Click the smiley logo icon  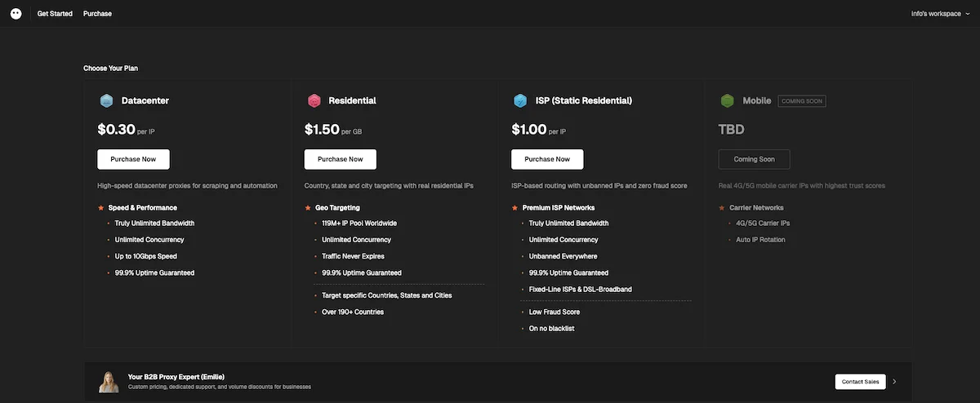click(16, 14)
